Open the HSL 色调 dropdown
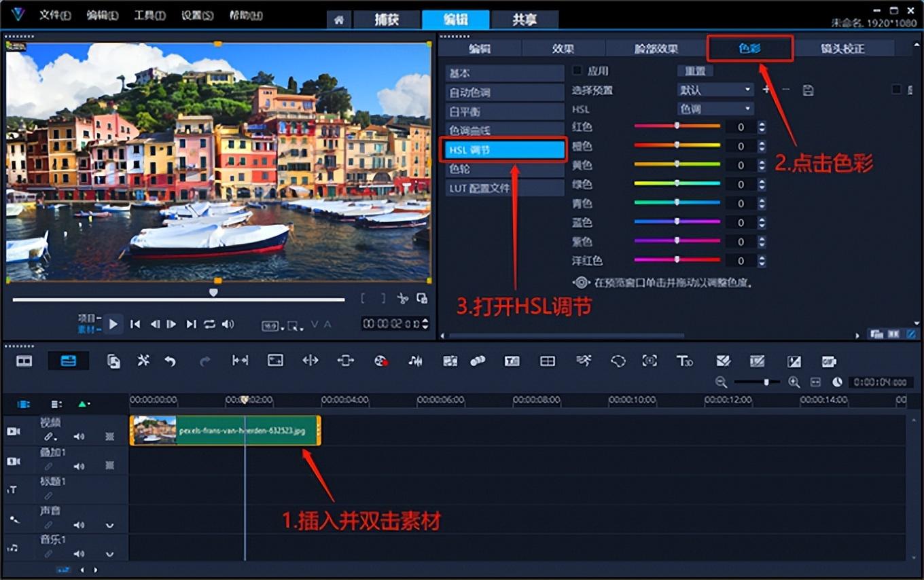Image resolution: width=924 pixels, height=580 pixels. click(x=716, y=109)
